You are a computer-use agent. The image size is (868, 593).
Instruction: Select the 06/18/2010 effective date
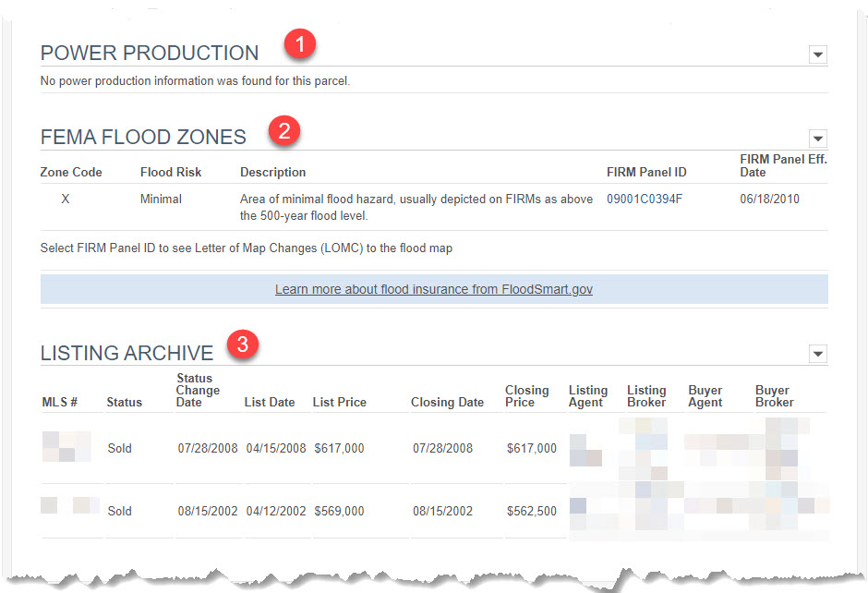tap(769, 199)
